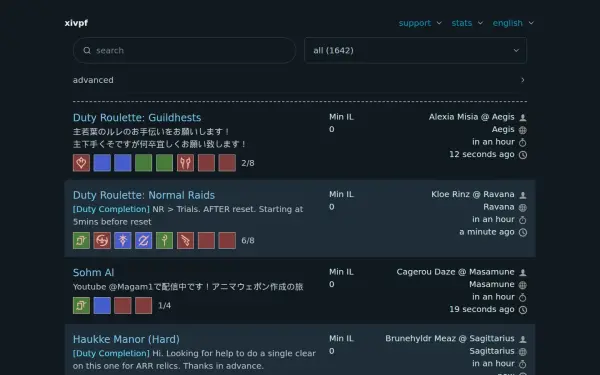Viewport: 600px width, 375px height.
Task: Click the [Duty Completion] tag in Normal Raids
Action: click(111, 209)
